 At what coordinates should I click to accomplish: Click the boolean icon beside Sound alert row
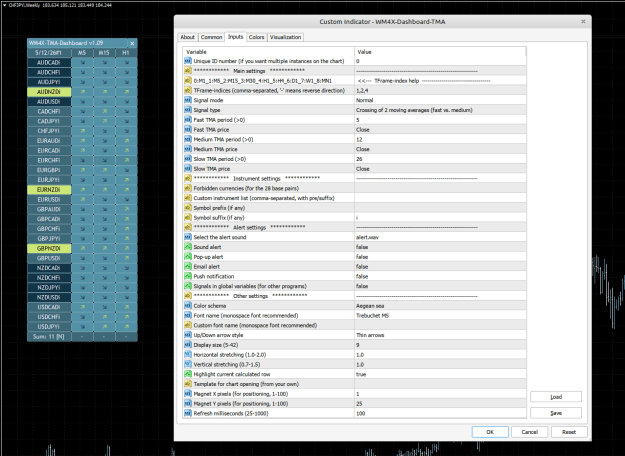pos(188,247)
